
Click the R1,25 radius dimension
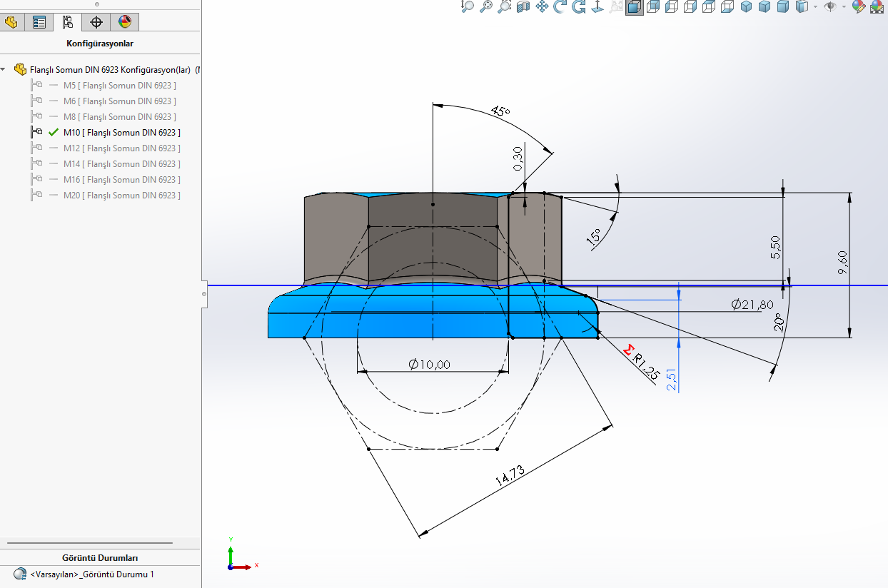click(x=646, y=366)
